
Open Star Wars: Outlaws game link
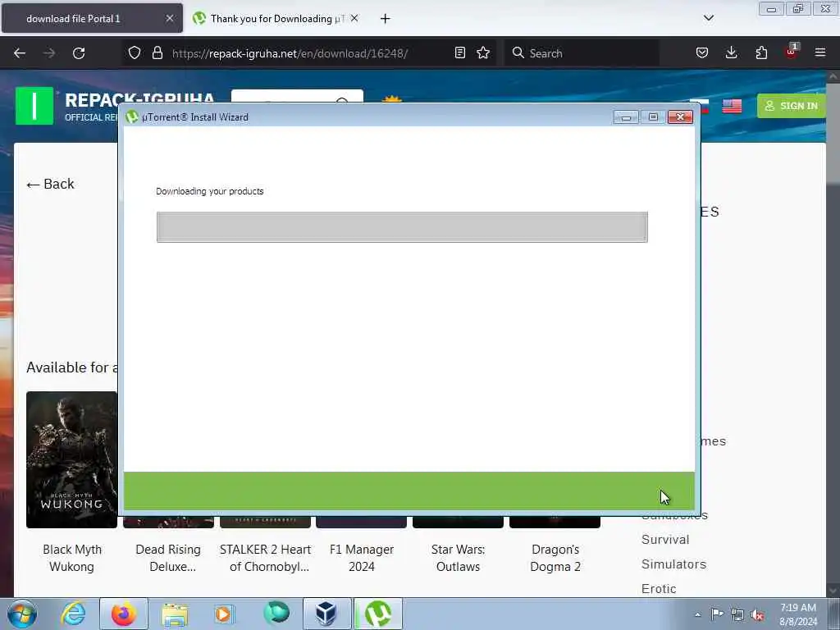[x=458, y=558]
